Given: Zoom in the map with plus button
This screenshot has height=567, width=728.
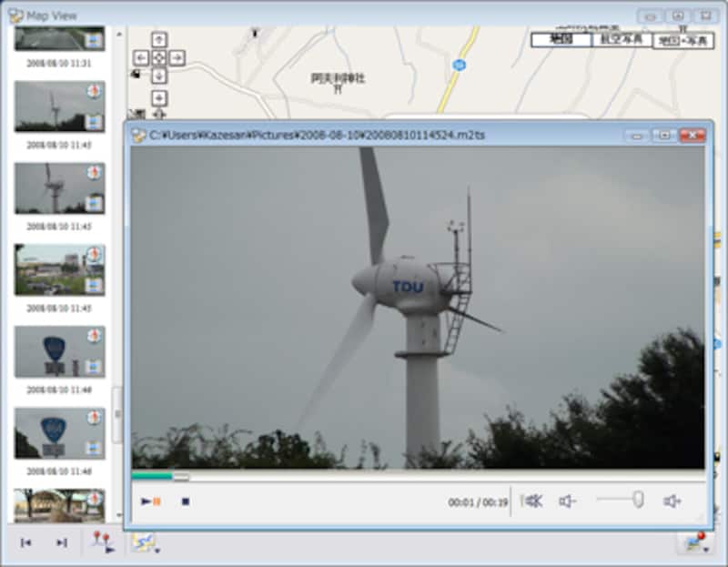Looking at the screenshot, I should click(159, 97).
